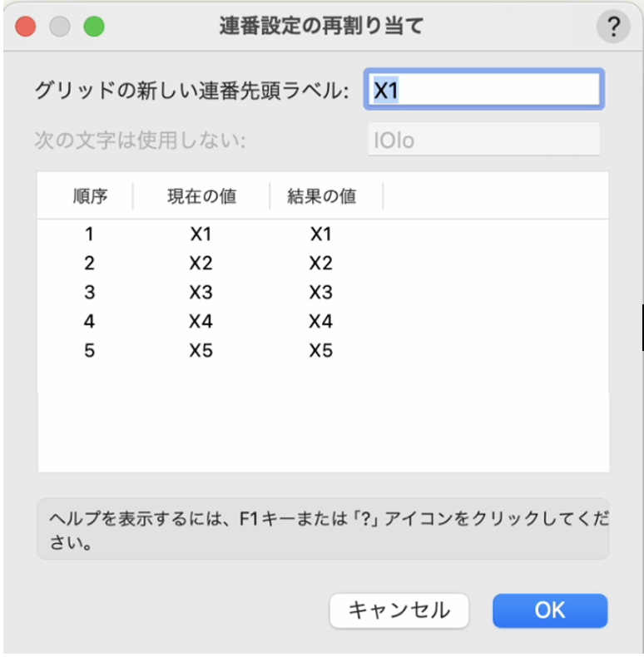Select row 5 in the list
The width and height of the screenshot is (644, 657).
[89, 350]
